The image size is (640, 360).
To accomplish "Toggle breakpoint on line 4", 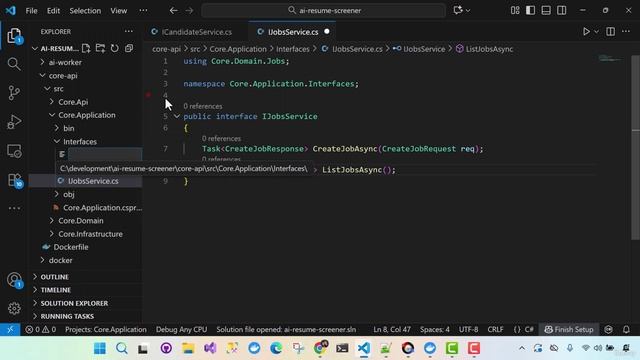I will coord(149,95).
